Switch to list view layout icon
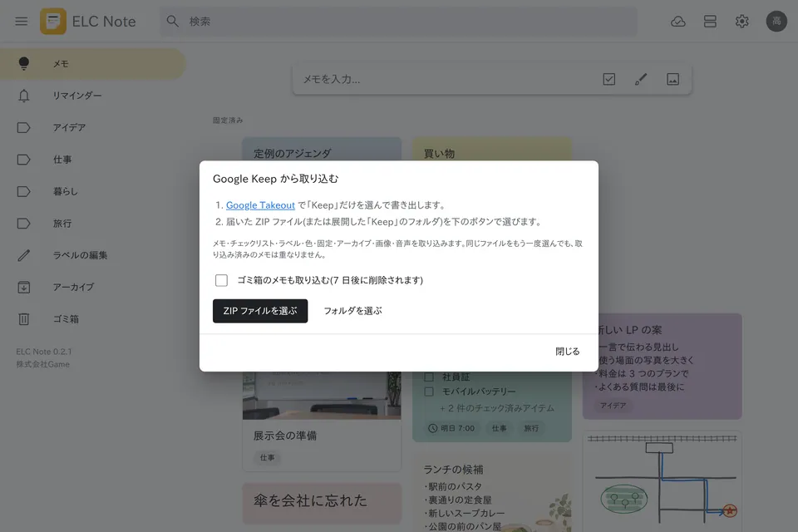798x532 pixels. pyautogui.click(x=710, y=22)
